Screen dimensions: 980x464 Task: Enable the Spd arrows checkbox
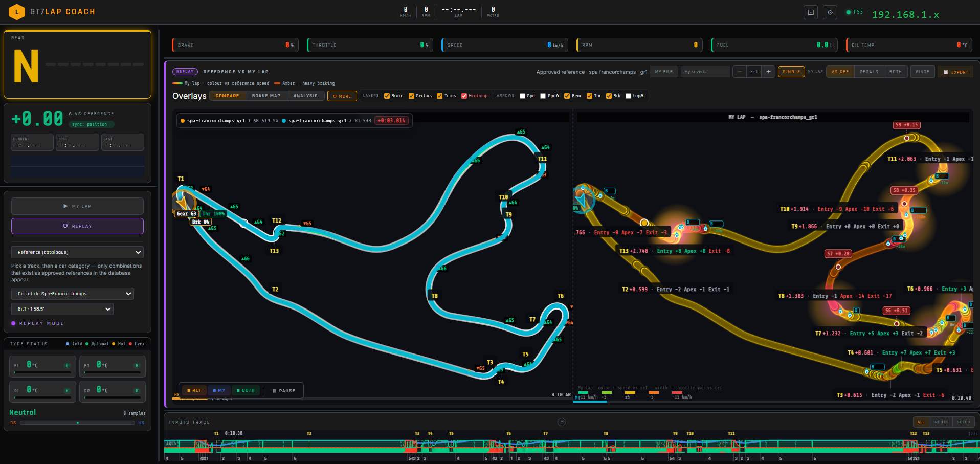point(522,96)
